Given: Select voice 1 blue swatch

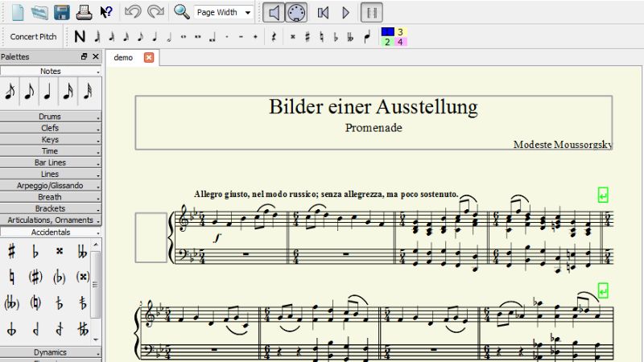Looking at the screenshot, I should click(388, 31).
